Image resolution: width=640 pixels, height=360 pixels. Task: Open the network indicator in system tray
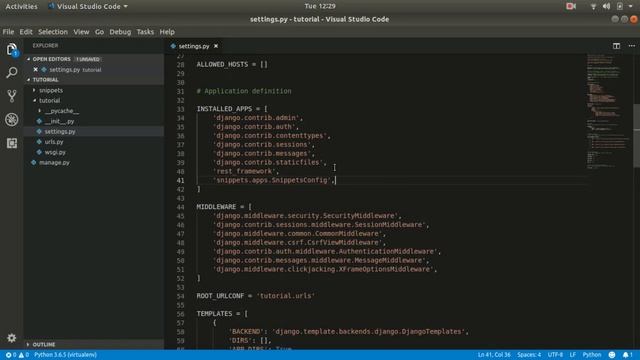[593, 6]
